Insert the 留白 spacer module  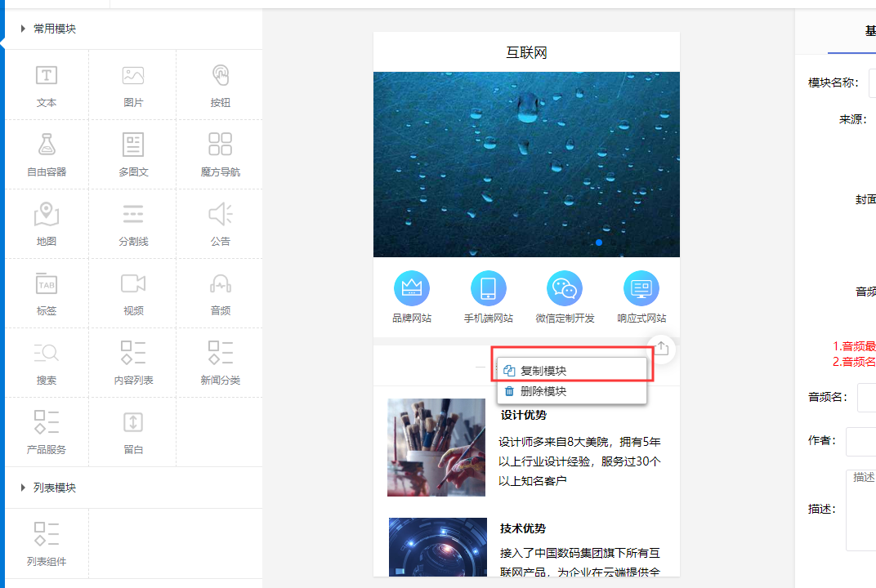133,423
